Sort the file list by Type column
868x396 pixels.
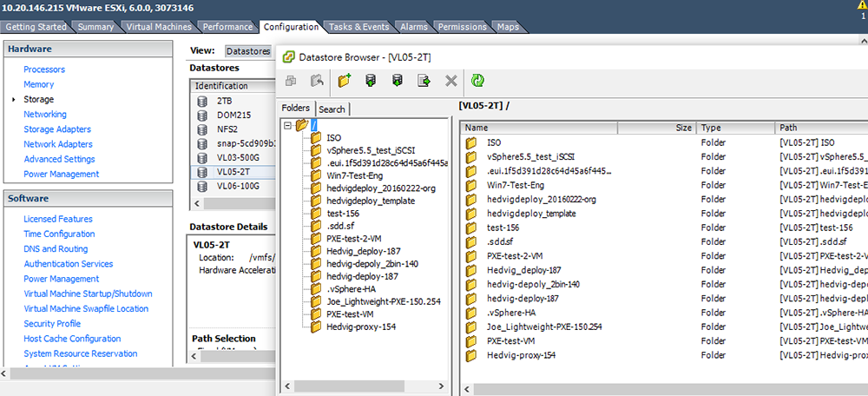point(736,128)
